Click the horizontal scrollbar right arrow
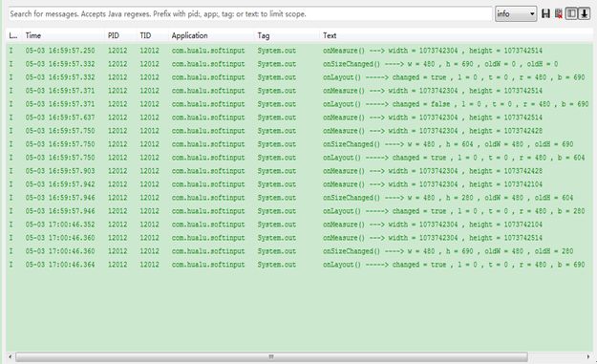Image resolution: width=597 pixels, height=364 pixels. click(588, 356)
